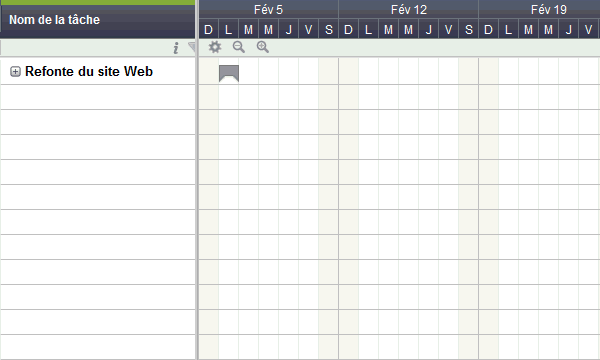This screenshot has width=600, height=360.
Task: Expand the Refonte du site Web row
Action: point(15,72)
